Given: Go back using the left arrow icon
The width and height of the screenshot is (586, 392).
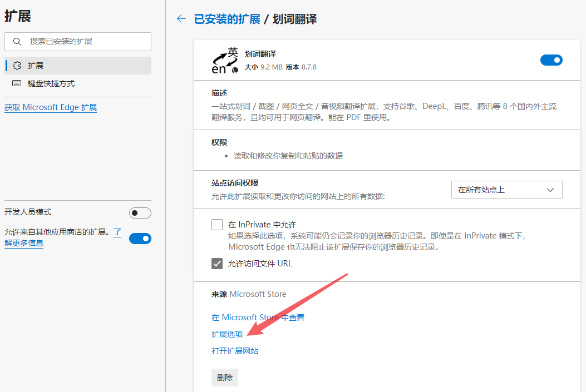Looking at the screenshot, I should pyautogui.click(x=181, y=19).
